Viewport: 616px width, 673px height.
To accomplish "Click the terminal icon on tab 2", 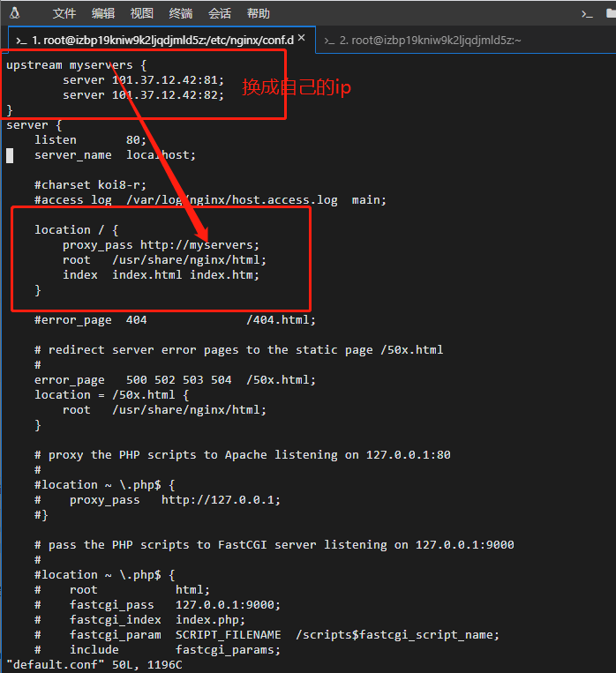I will pos(329,41).
